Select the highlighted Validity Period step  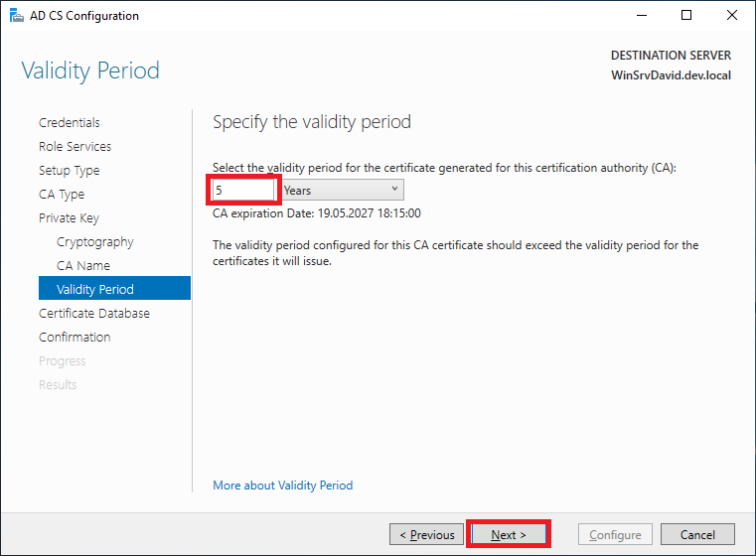pos(95,290)
